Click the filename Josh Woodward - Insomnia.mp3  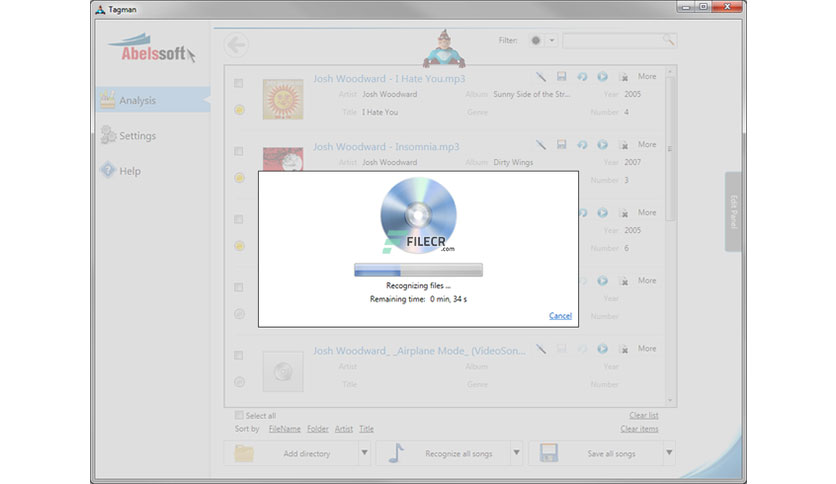386,147
